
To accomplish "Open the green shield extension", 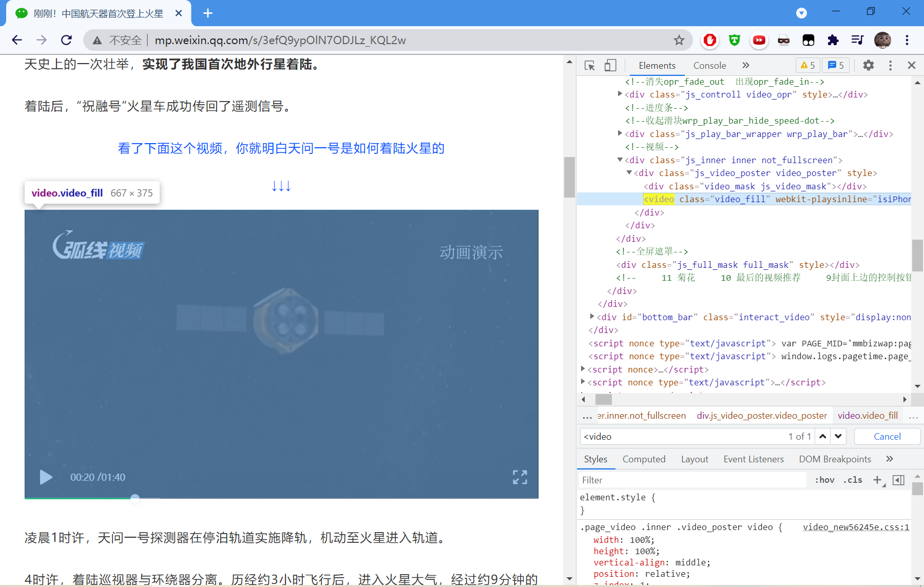I will point(735,40).
